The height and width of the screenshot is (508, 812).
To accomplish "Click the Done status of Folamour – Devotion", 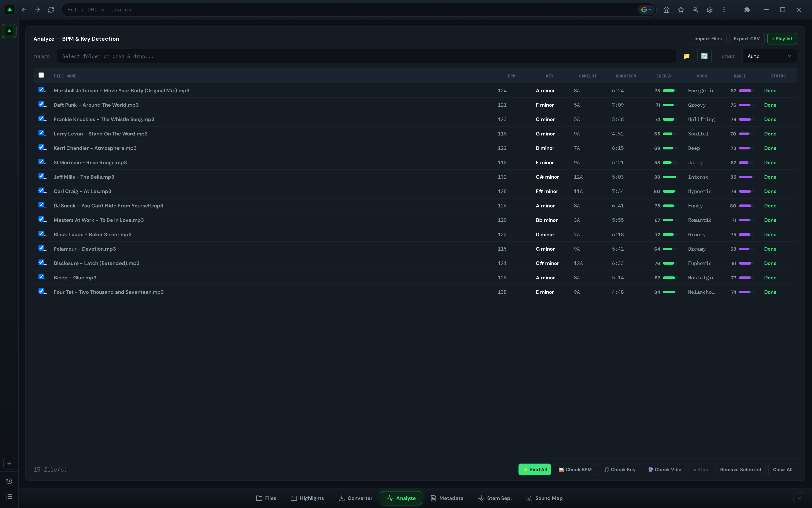I will pos(770,249).
